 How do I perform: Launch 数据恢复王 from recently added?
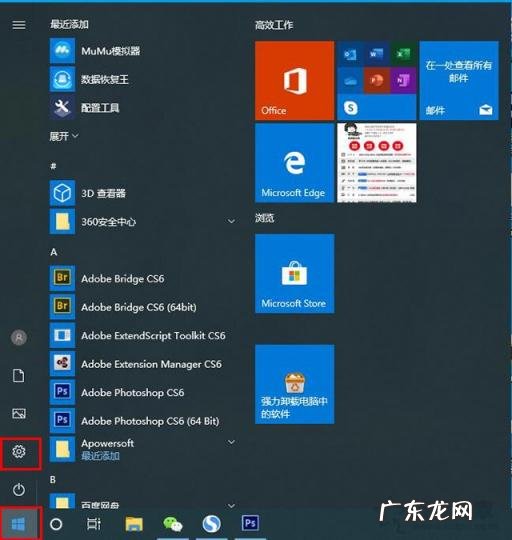pos(62,79)
